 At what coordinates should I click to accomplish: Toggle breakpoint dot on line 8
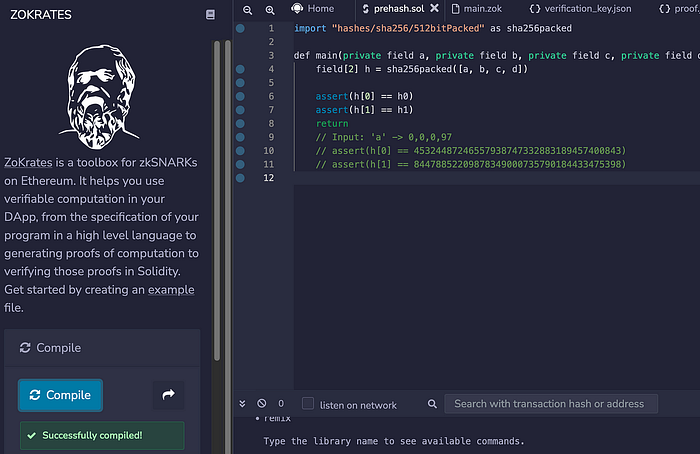tap(240, 124)
